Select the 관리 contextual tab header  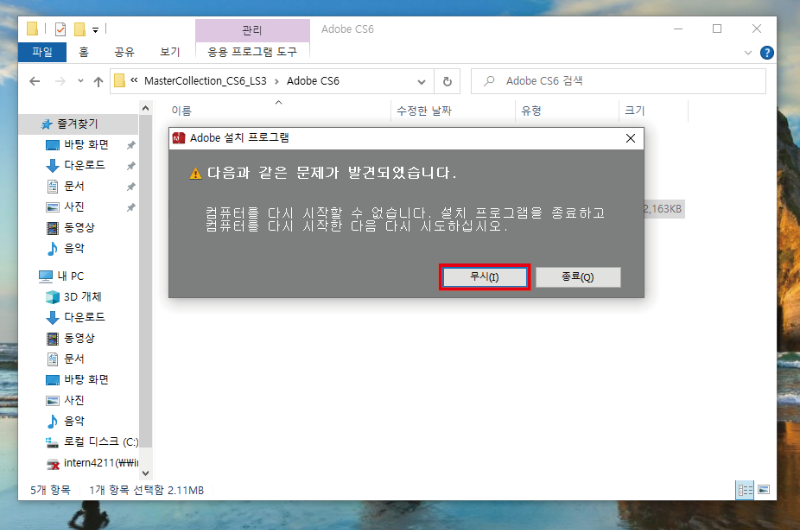coord(252,31)
